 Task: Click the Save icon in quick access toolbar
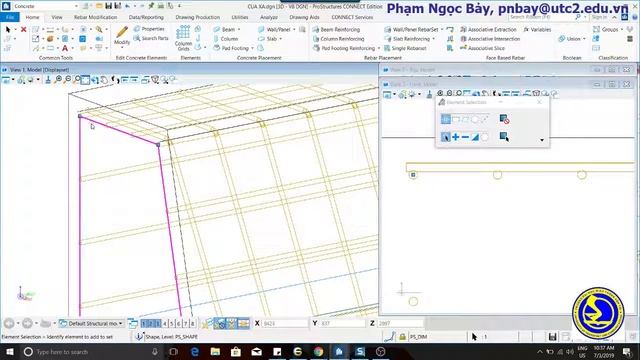(x=109, y=6)
